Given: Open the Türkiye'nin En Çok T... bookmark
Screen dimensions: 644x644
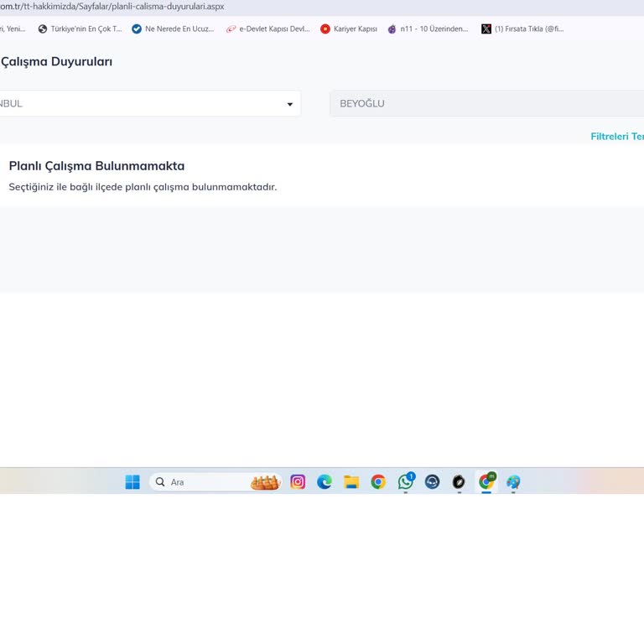Looking at the screenshot, I should [80, 29].
